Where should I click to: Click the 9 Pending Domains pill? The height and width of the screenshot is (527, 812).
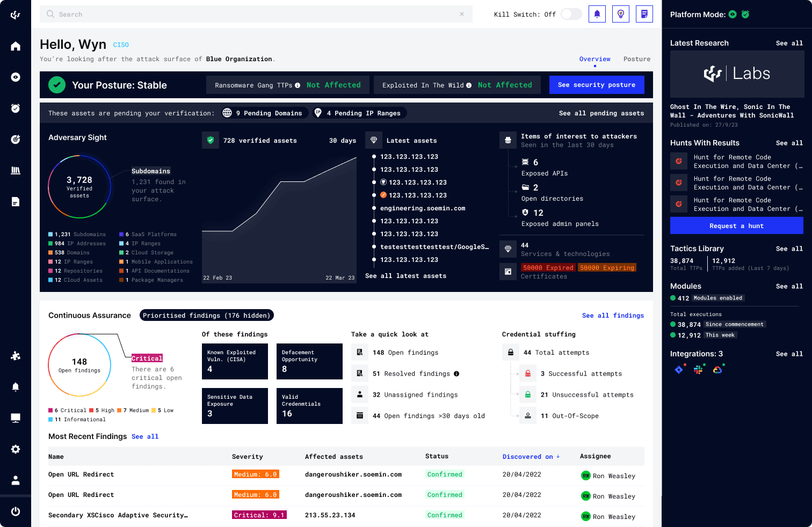264,113
